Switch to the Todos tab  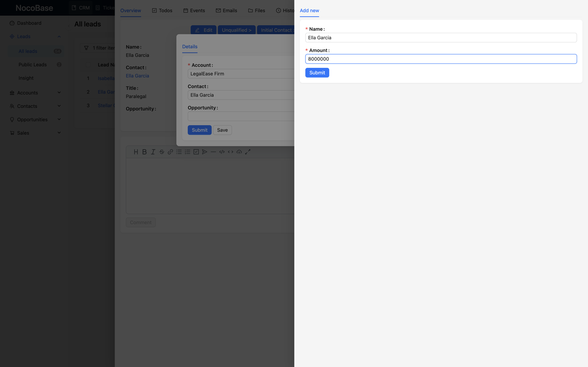tap(162, 10)
